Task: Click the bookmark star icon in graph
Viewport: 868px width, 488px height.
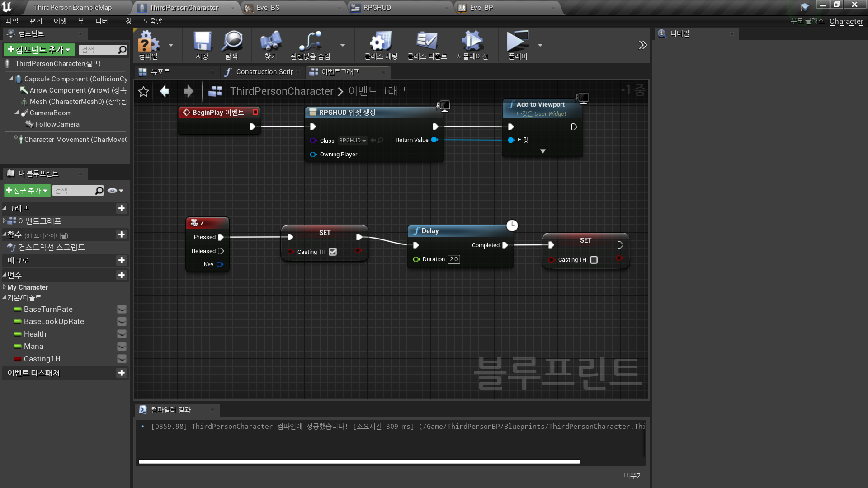Action: point(143,92)
